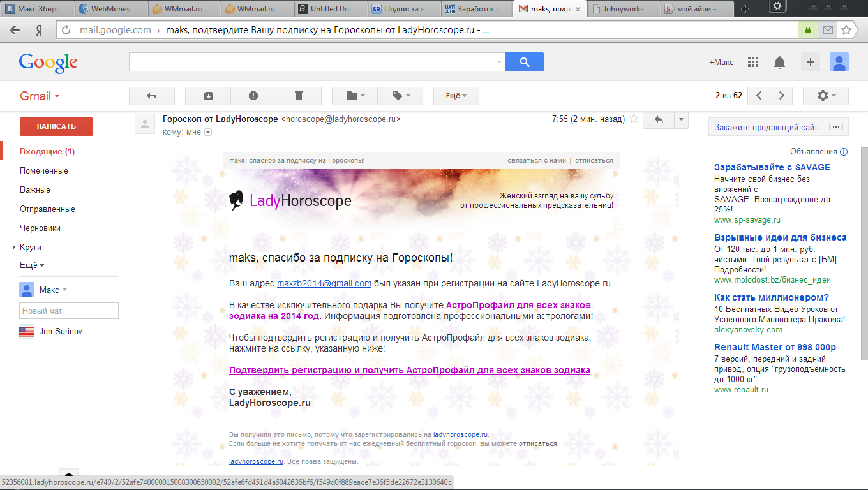Image resolution: width=868 pixels, height=490 pixels.
Task: Click the confirm registration link Подтвердить регистрацию
Action: point(410,370)
